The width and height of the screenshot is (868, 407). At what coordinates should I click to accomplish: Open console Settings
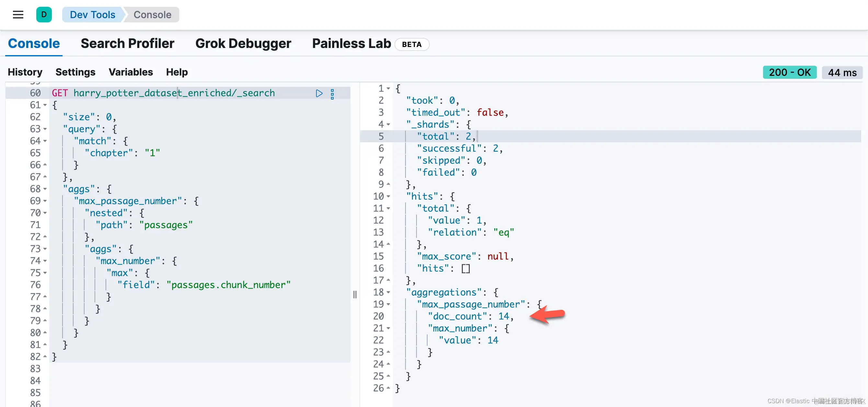point(75,72)
